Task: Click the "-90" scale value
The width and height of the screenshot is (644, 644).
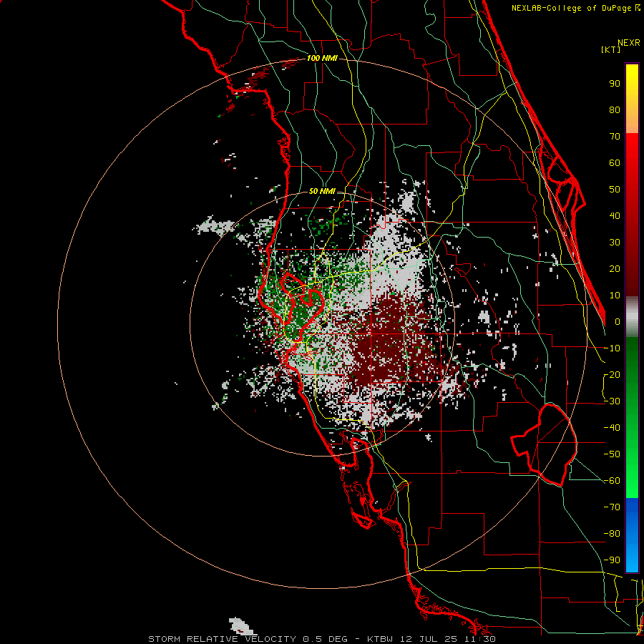Action: point(613,560)
